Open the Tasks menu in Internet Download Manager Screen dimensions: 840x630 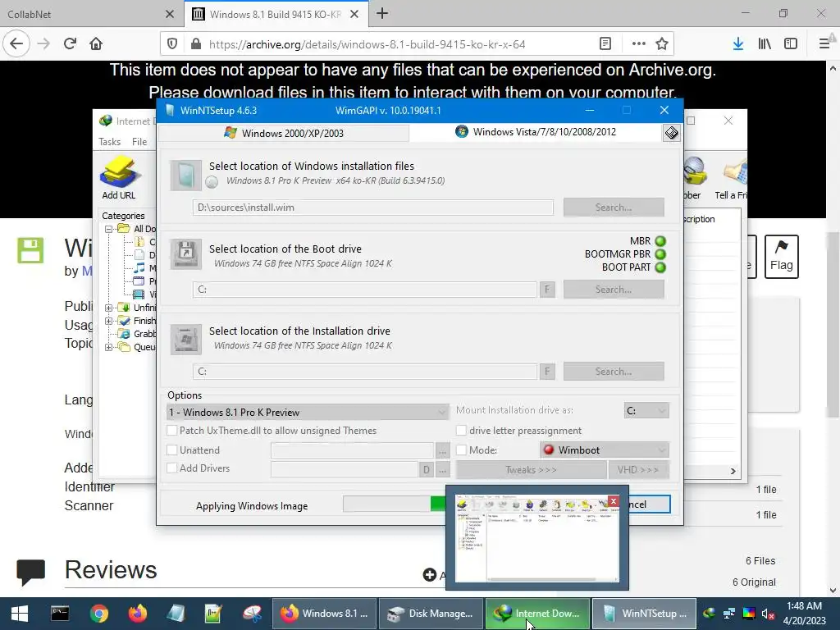point(109,141)
